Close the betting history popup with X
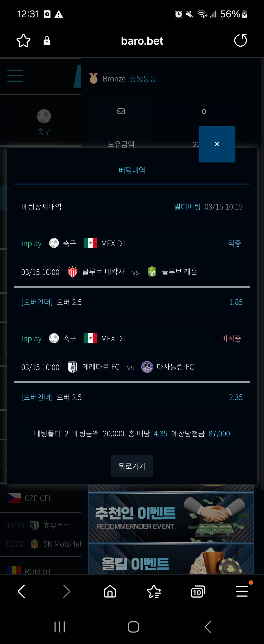The image size is (264, 644). [x=217, y=144]
